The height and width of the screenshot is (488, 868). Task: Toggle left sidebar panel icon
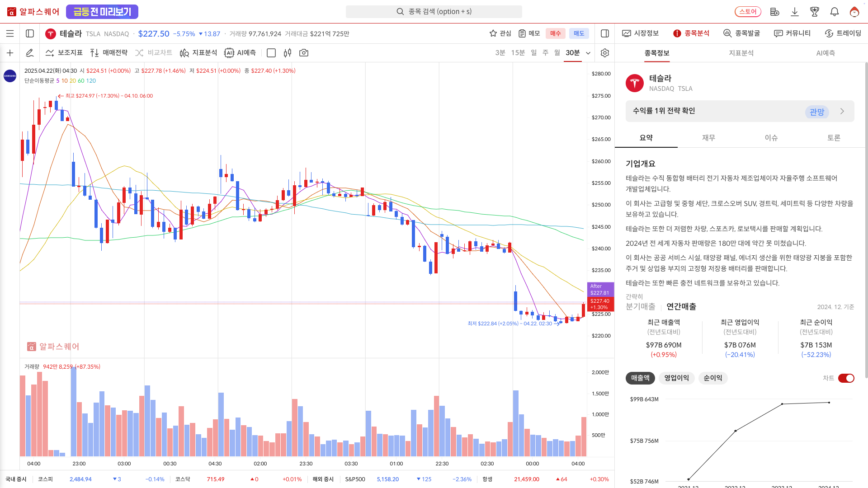[x=30, y=33]
